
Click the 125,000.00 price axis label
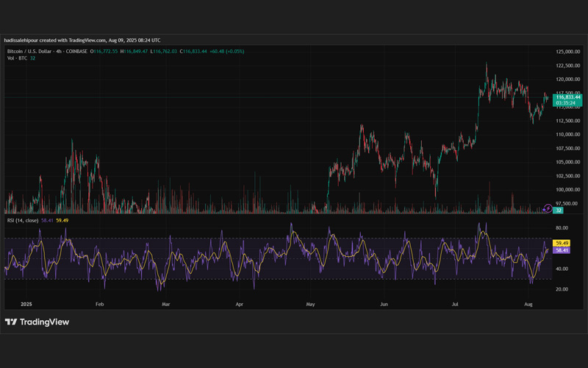tap(568, 52)
